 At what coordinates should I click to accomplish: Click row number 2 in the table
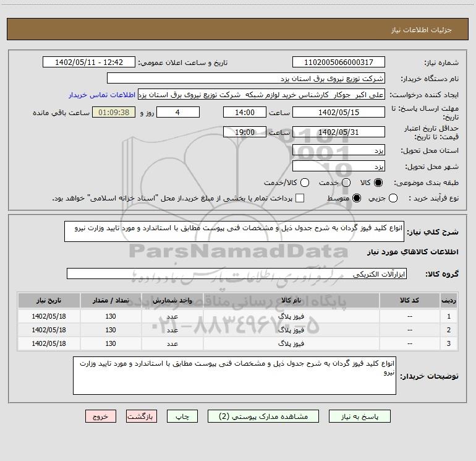point(449,330)
